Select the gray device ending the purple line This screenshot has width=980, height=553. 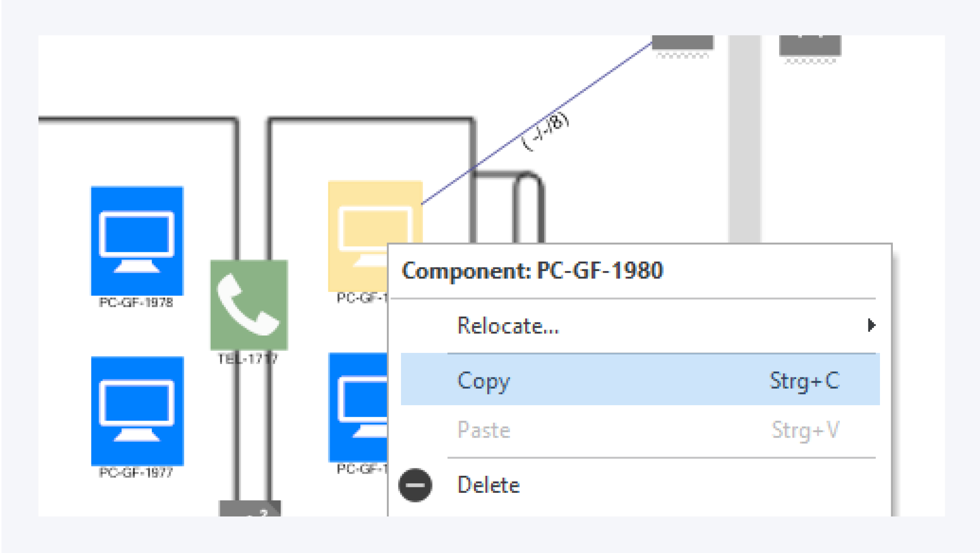tap(682, 43)
